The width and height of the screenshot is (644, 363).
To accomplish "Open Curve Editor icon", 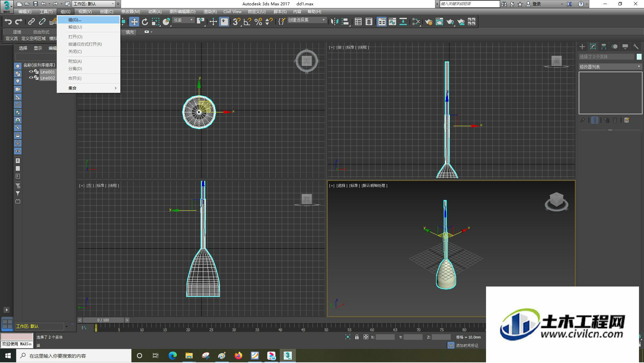I will click(392, 22).
